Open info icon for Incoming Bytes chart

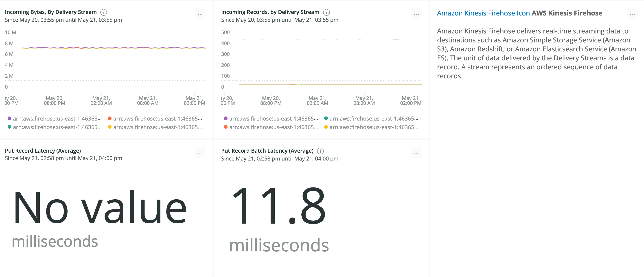click(x=103, y=12)
